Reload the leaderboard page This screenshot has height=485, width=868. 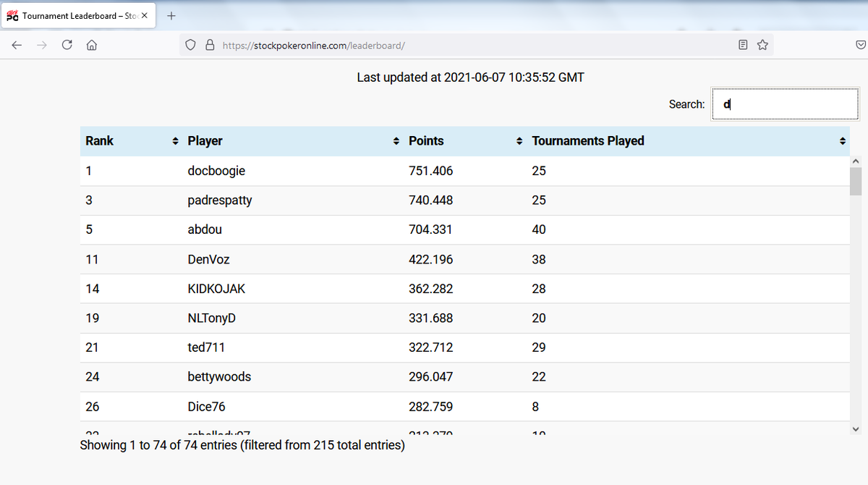[67, 45]
